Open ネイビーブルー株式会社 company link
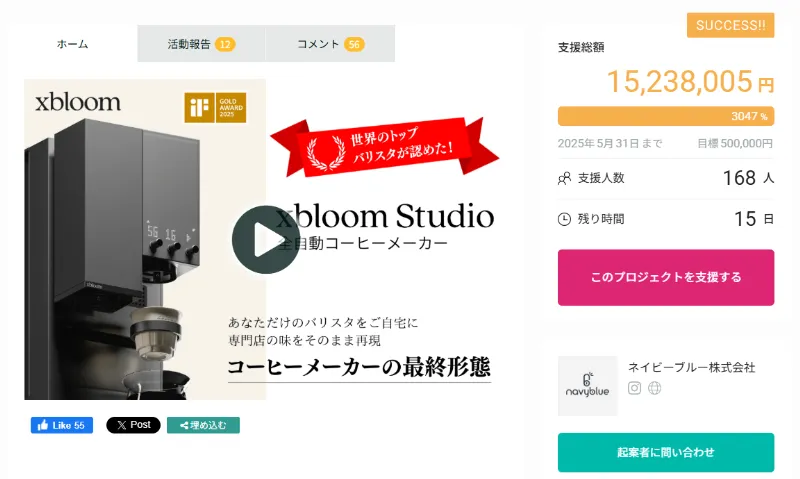800x479 pixels. pyautogui.click(x=691, y=367)
